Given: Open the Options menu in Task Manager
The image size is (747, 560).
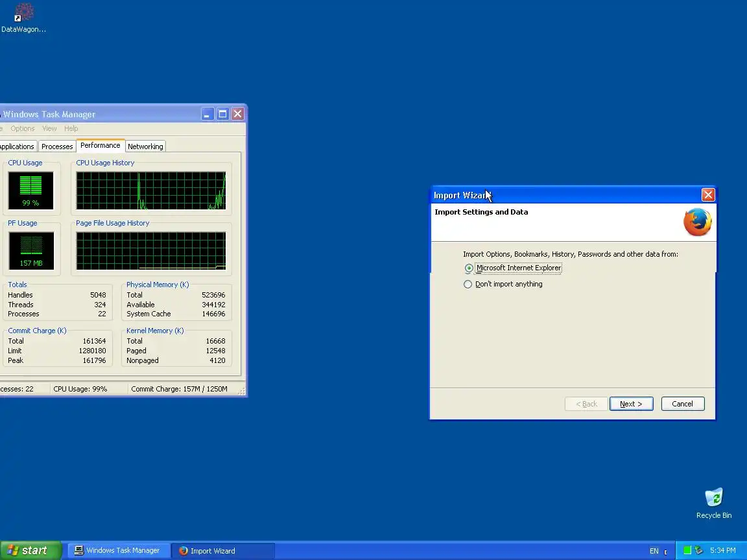Looking at the screenshot, I should [23, 128].
